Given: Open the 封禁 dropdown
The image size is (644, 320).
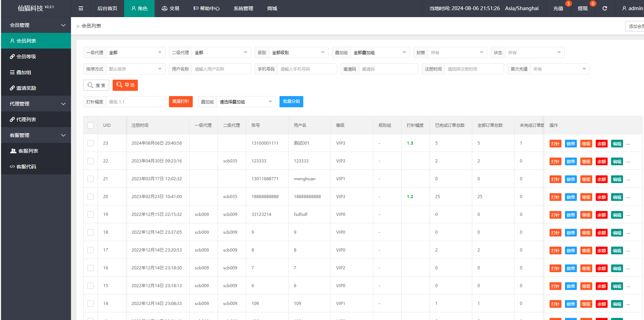Looking at the screenshot, I should tap(458, 53).
